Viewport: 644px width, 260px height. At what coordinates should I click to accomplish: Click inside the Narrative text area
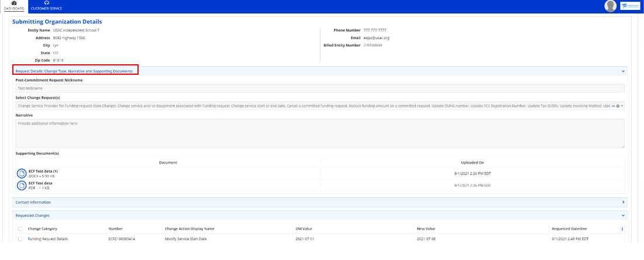320,134
